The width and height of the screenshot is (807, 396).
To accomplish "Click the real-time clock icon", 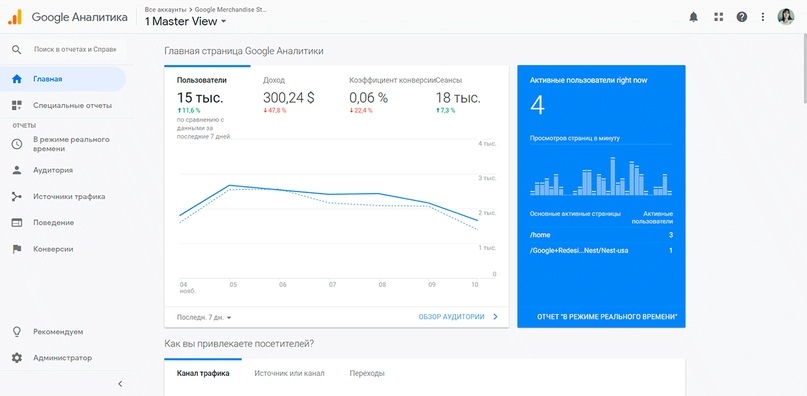I will click(17, 144).
